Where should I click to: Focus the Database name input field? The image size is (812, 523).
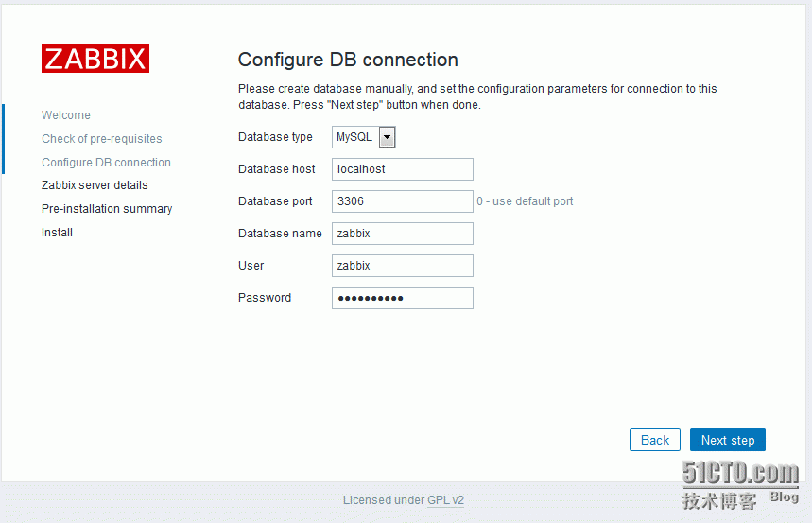pos(403,234)
